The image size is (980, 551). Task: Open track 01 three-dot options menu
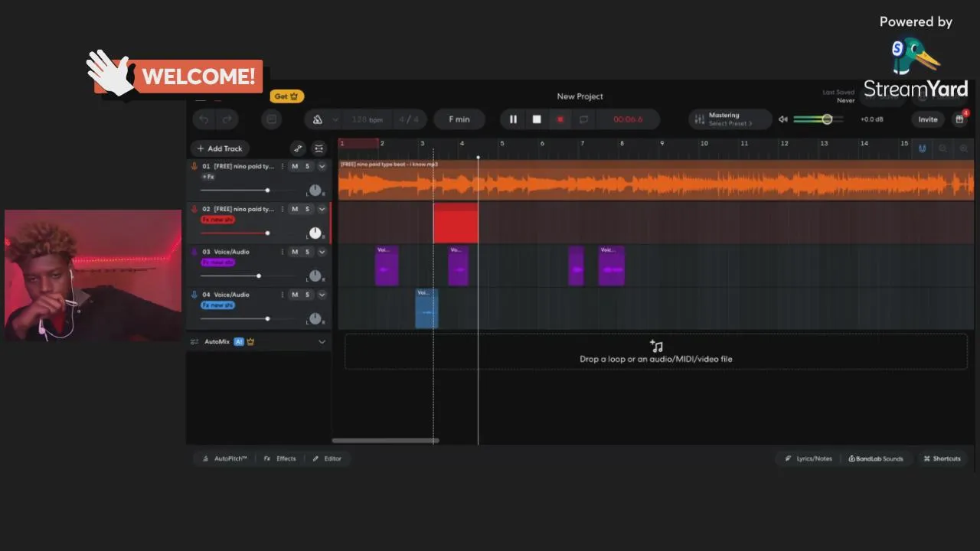pyautogui.click(x=283, y=166)
